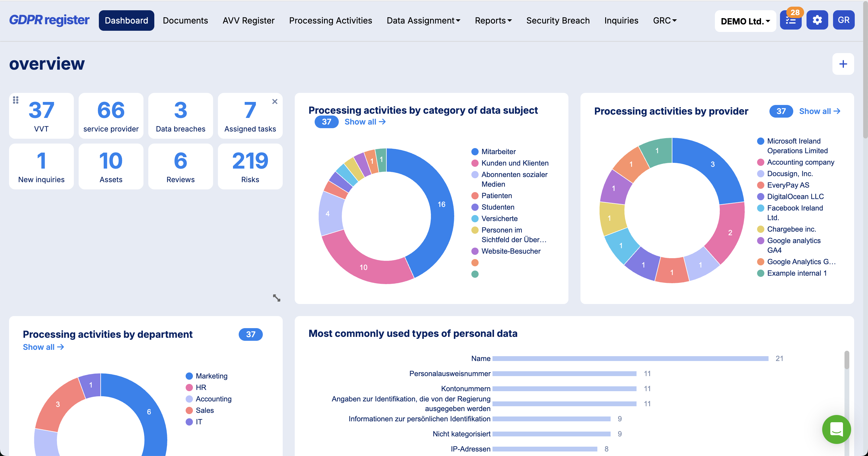Image resolution: width=868 pixels, height=456 pixels.
Task: Open the green chat support bubble
Action: click(x=836, y=429)
